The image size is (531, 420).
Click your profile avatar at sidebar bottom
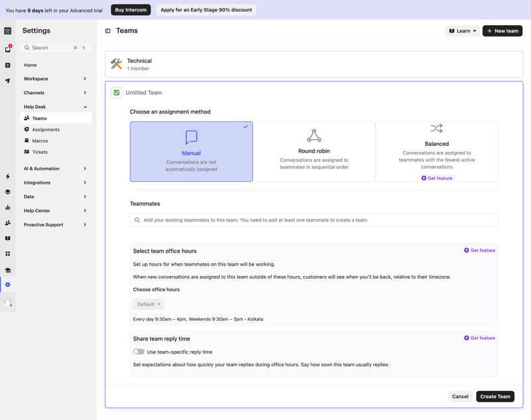point(8,303)
